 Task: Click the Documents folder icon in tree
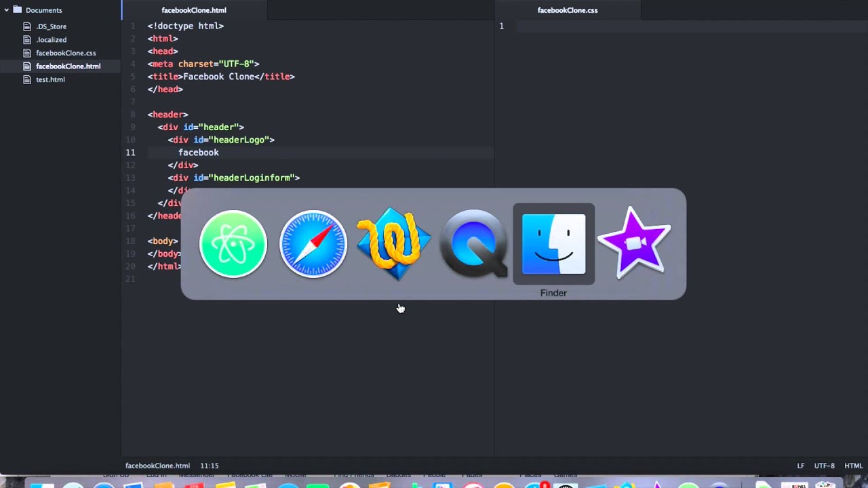point(16,10)
